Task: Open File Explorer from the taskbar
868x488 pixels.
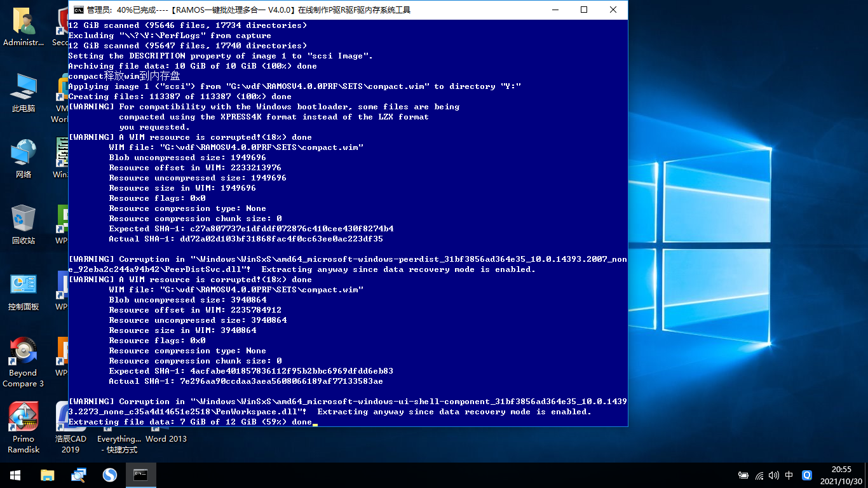Action: 47,475
